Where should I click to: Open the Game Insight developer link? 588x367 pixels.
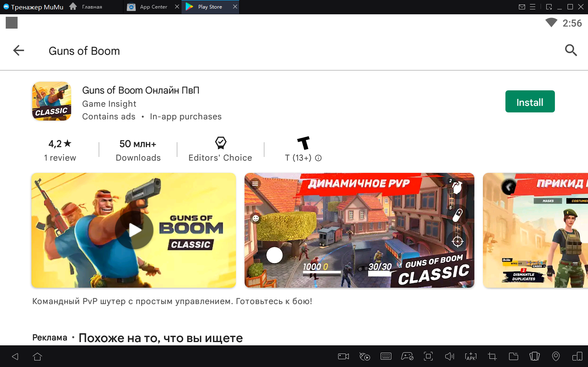pos(109,104)
